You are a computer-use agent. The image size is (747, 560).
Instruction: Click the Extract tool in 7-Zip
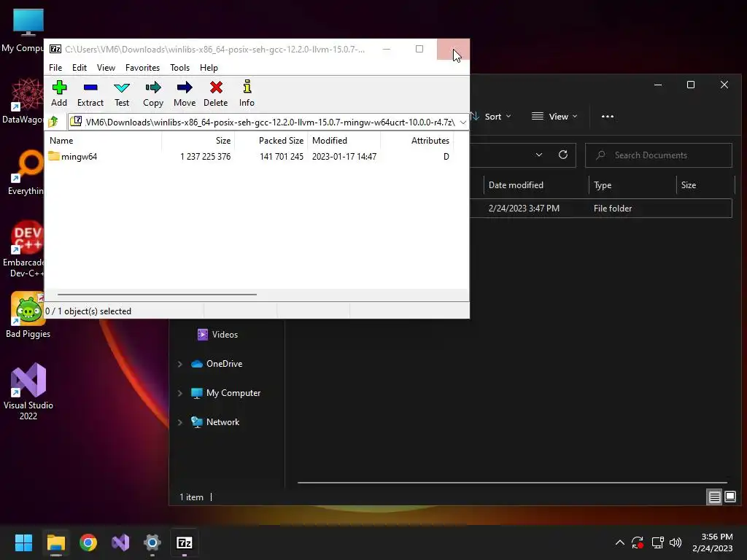(x=90, y=94)
